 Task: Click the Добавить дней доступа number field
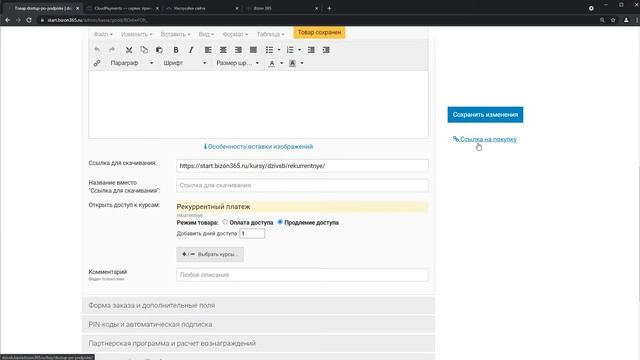252,233
